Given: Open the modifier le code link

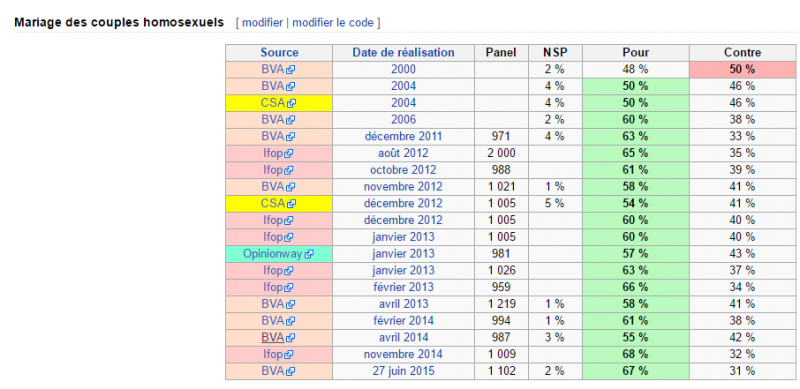Looking at the screenshot, I should click(334, 22).
